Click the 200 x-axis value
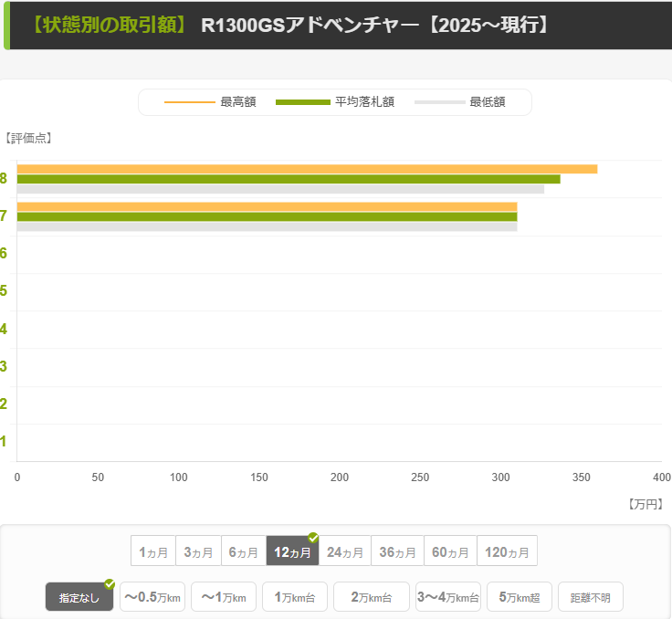672x619 pixels. pos(340,477)
